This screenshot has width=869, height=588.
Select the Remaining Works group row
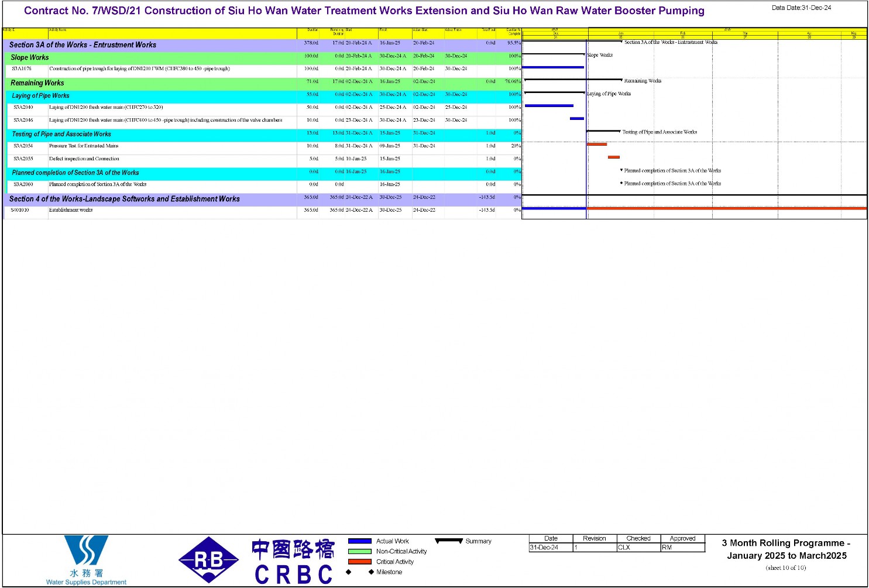pos(262,83)
